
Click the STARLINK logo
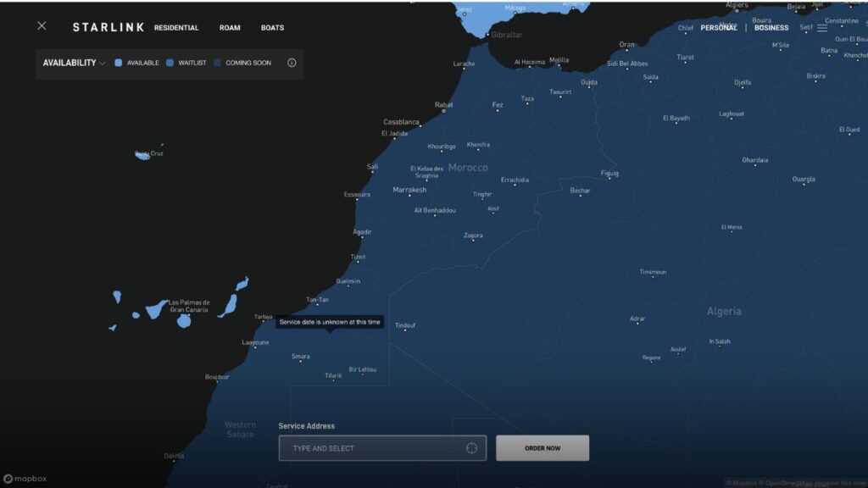point(108,27)
